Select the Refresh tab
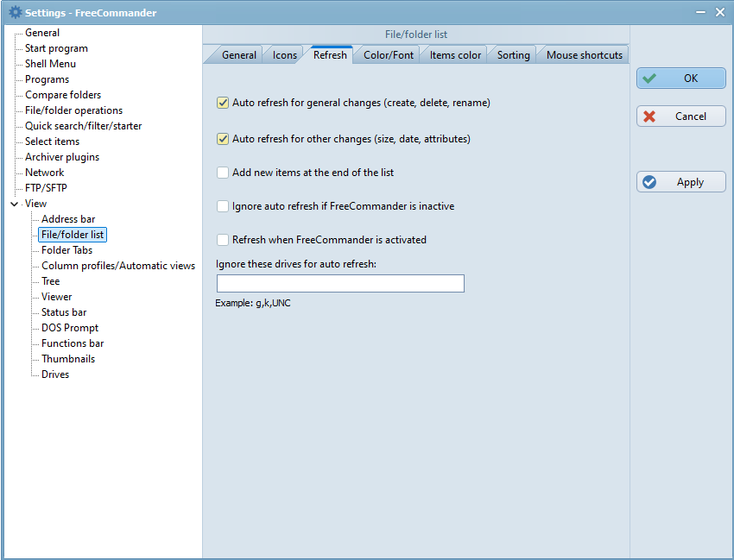 330,54
